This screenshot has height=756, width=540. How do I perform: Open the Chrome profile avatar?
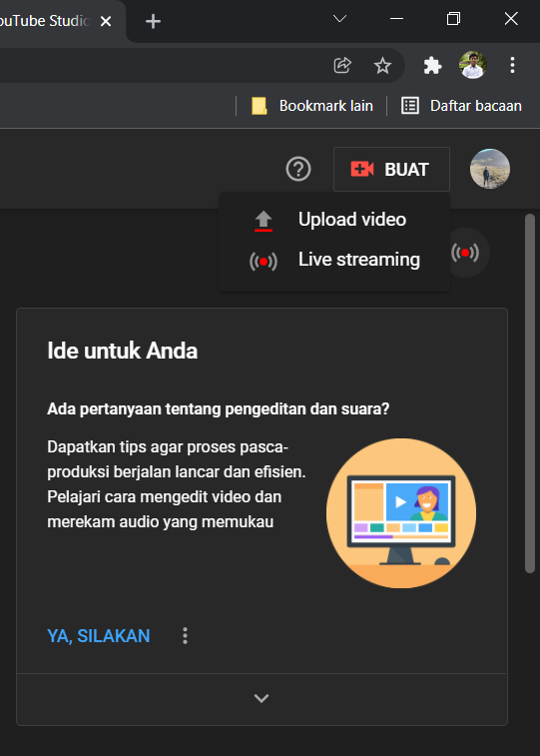point(473,65)
